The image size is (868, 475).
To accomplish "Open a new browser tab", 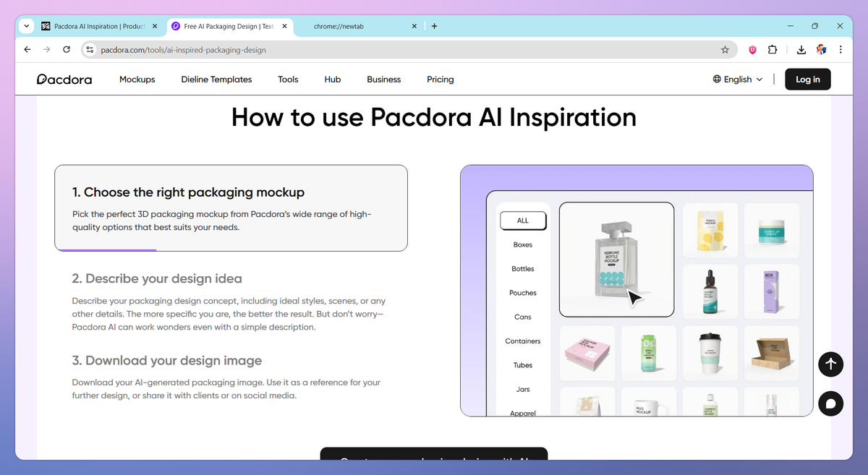I will [x=434, y=26].
